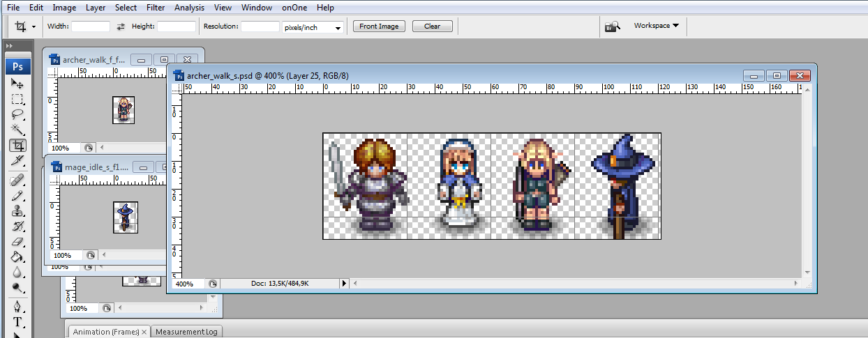Select the Eraser tool
Screen dimensions: 868x338
(x=18, y=241)
